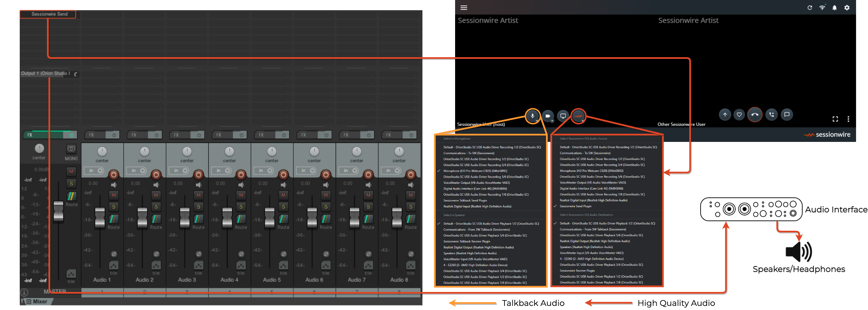Mute the Master track
Viewport: 868px width, 310px height.
(x=71, y=172)
